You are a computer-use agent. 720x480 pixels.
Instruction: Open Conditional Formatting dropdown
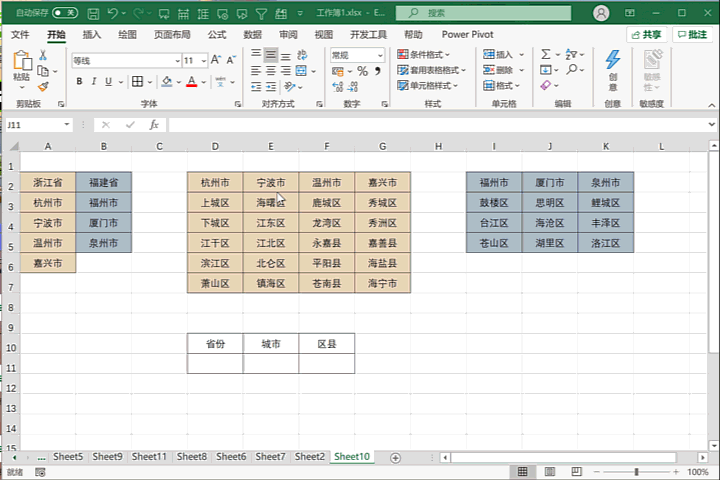423,55
